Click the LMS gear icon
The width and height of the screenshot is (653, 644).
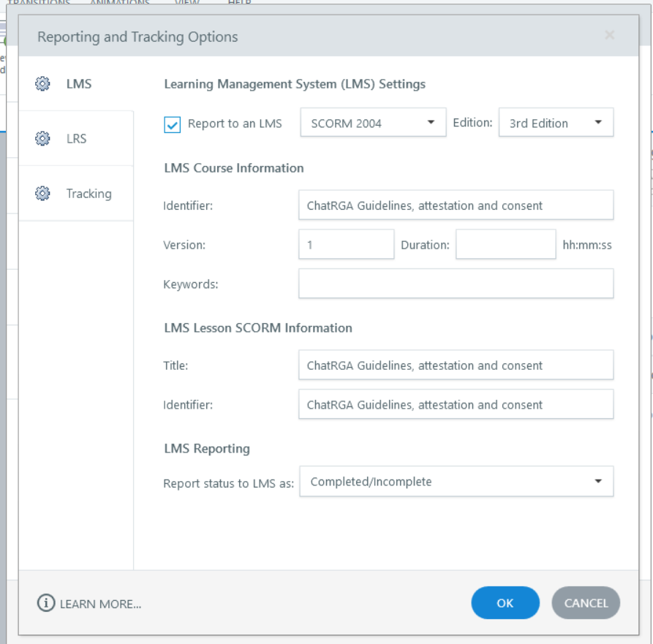42,84
